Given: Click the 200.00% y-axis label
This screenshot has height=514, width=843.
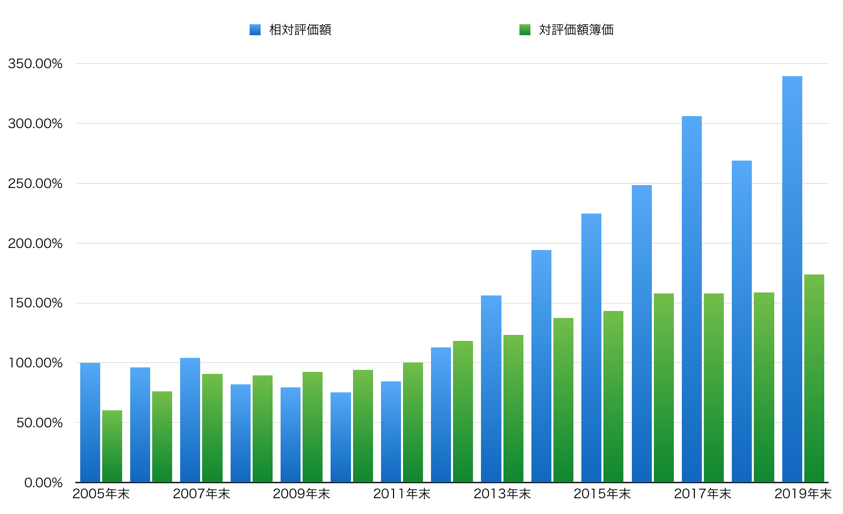Looking at the screenshot, I should (35, 243).
